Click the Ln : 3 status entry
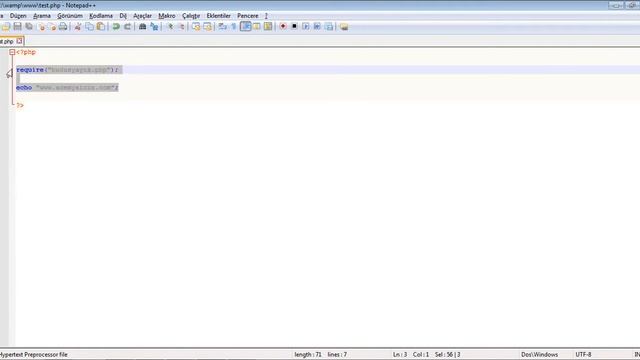640x360 pixels. (x=400, y=355)
